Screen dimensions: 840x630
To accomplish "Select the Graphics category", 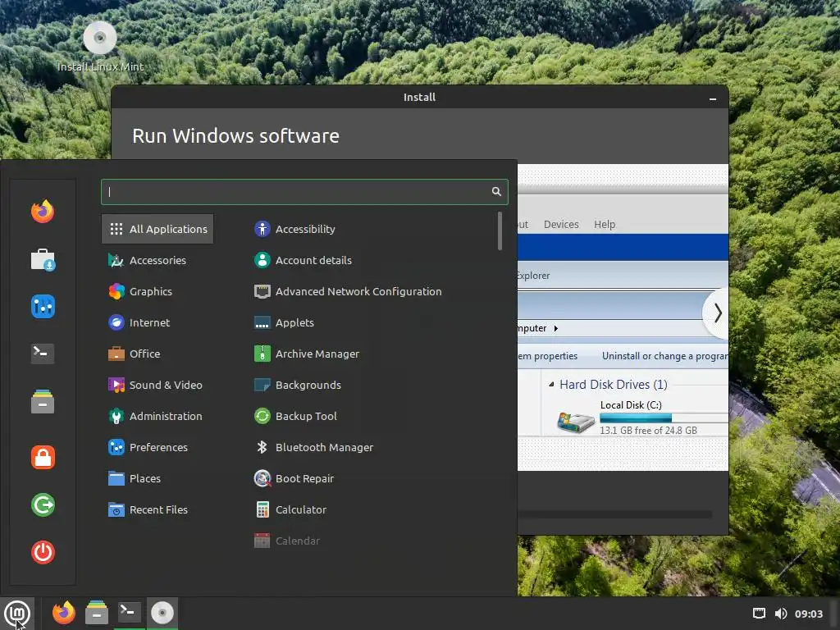I will coord(157,291).
